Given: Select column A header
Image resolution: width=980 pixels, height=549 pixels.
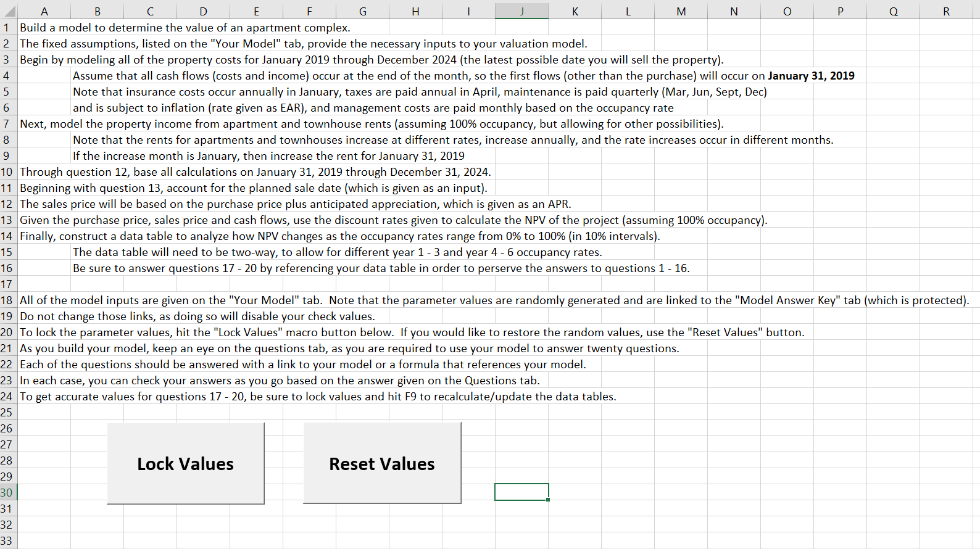Looking at the screenshot, I should [x=44, y=11].
